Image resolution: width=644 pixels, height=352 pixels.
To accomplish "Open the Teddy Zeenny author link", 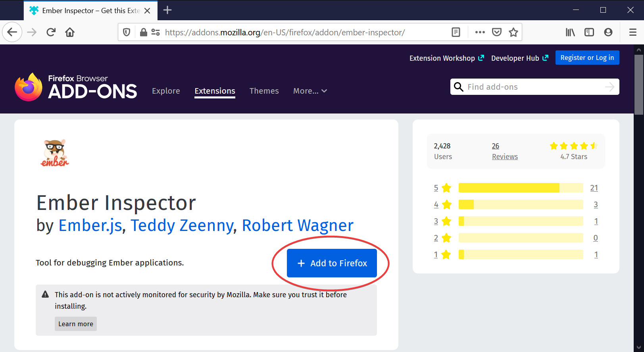I will click(182, 225).
